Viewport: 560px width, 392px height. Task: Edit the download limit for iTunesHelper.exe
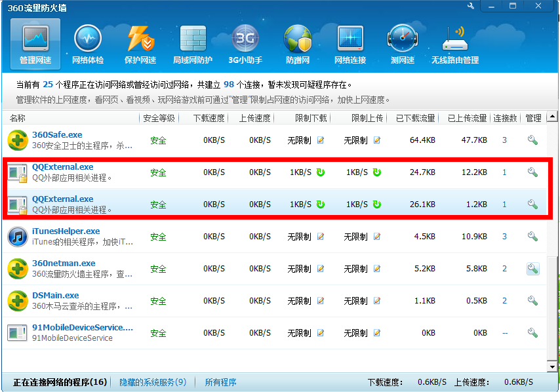point(321,237)
